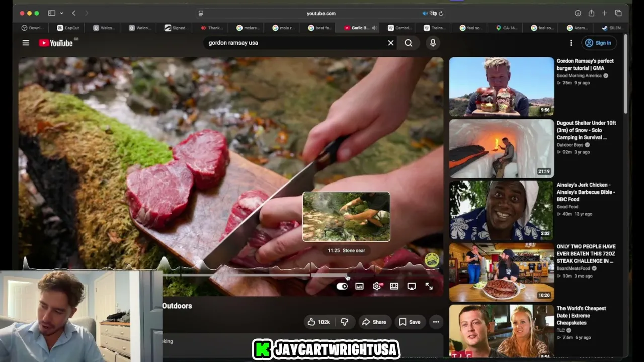Run the search with the magnifier button
This screenshot has height=362, width=644.
(x=409, y=43)
